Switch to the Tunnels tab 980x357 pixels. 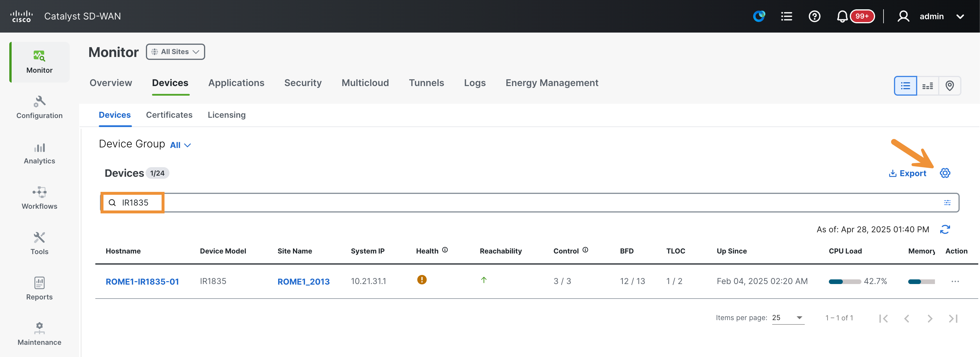point(426,83)
